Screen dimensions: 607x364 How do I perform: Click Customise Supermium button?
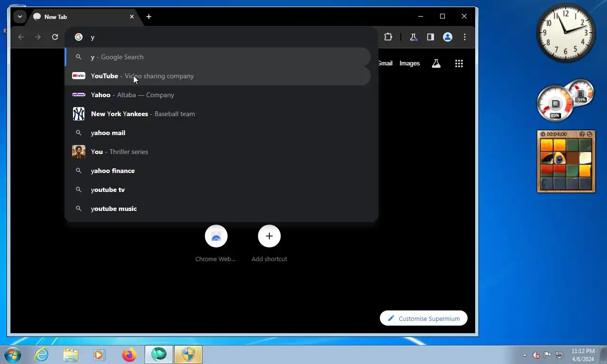[x=423, y=318]
